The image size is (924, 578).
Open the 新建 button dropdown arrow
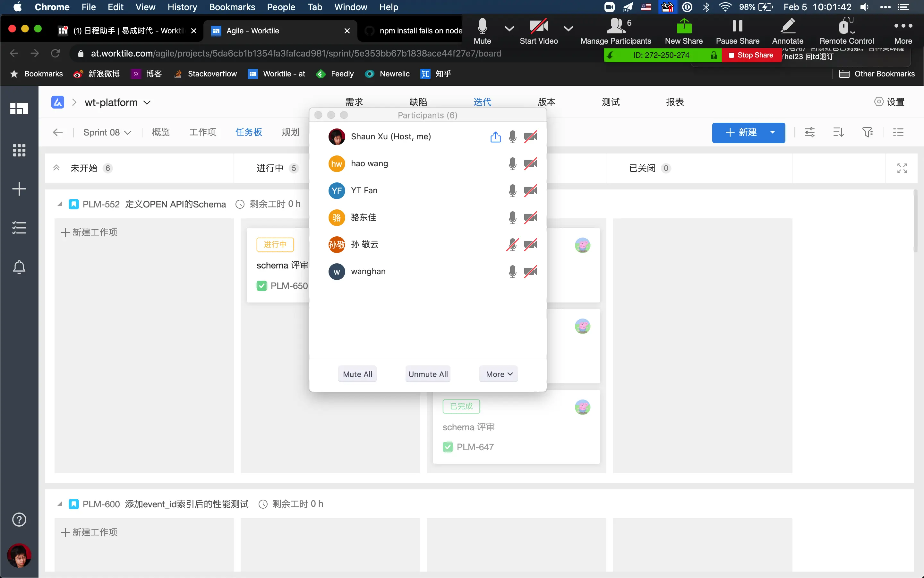[773, 132]
